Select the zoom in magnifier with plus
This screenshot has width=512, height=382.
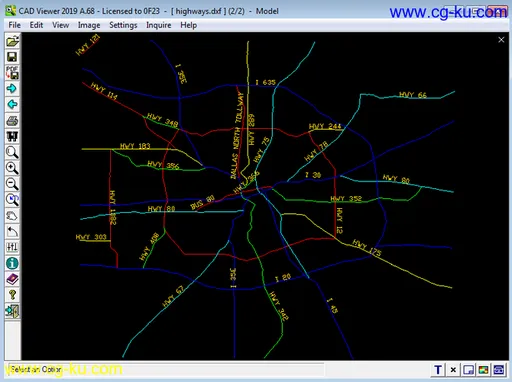(x=12, y=168)
